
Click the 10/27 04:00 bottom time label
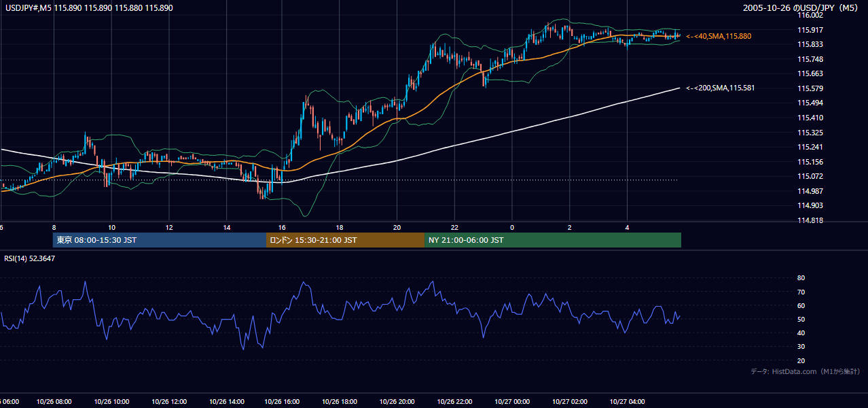tap(627, 402)
